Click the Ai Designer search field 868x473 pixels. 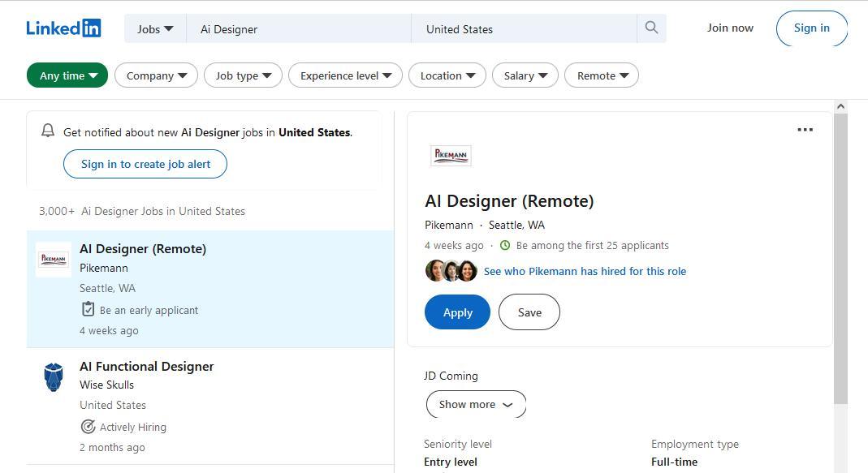[299, 28]
